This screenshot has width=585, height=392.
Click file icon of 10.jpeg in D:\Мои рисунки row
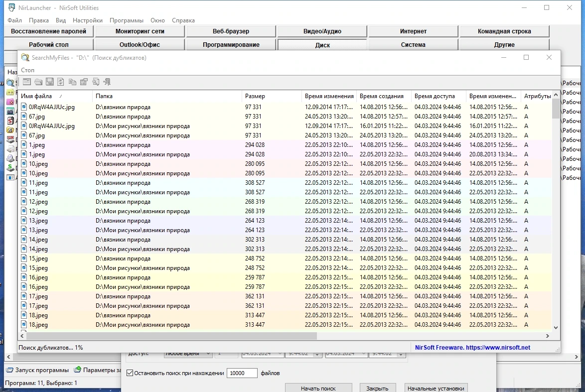click(x=24, y=173)
